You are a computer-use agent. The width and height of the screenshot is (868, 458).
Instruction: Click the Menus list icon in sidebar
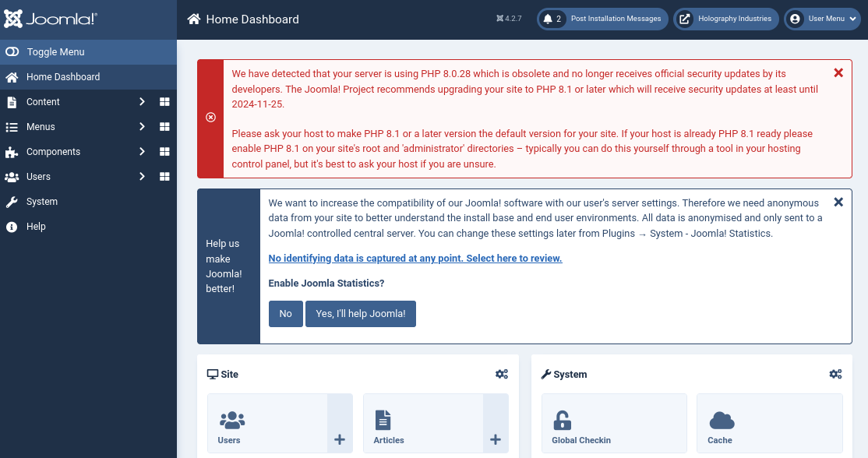(12, 127)
